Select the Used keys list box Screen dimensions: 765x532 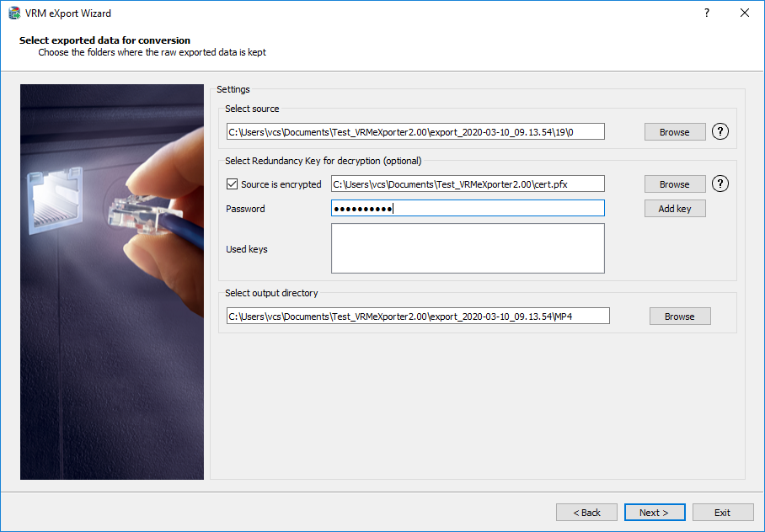[x=468, y=248]
